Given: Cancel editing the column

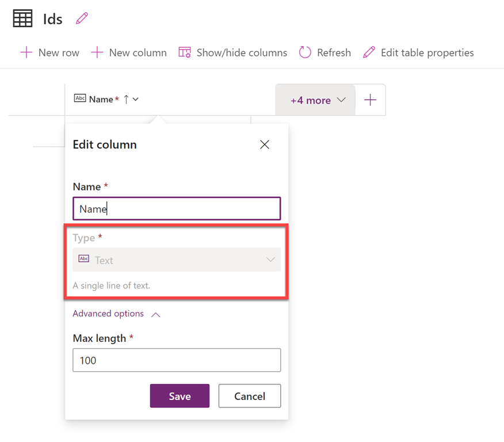Looking at the screenshot, I should [x=250, y=396].
